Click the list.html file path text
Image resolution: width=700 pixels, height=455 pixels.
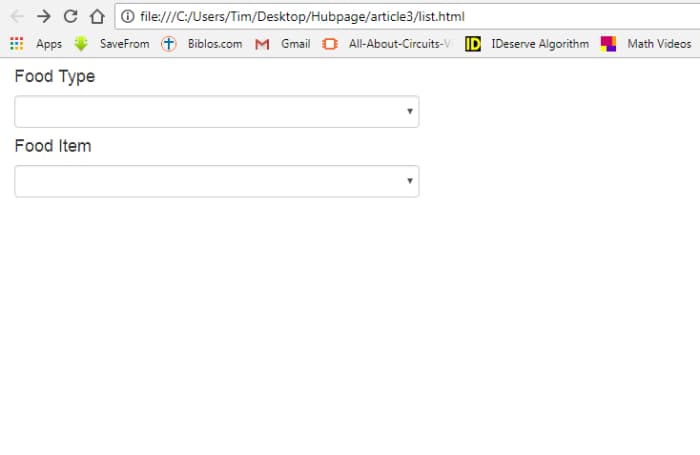pyautogui.click(x=442, y=17)
